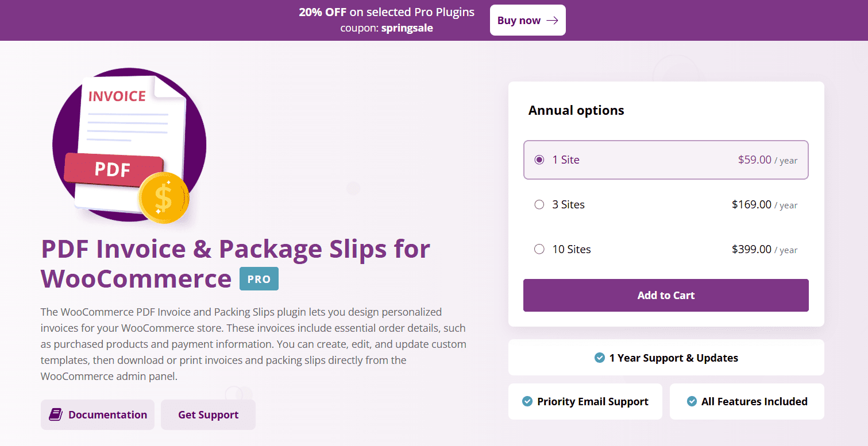Image resolution: width=868 pixels, height=446 pixels.
Task: Click the product title heading
Action: [x=236, y=263]
